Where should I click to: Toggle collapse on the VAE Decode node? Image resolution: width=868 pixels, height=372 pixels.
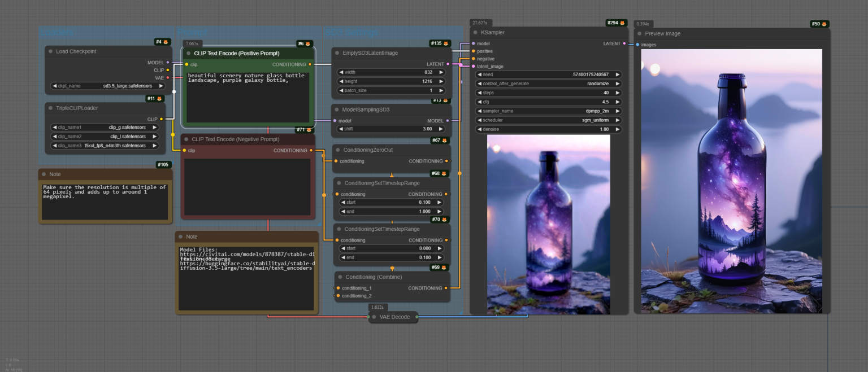[374, 317]
